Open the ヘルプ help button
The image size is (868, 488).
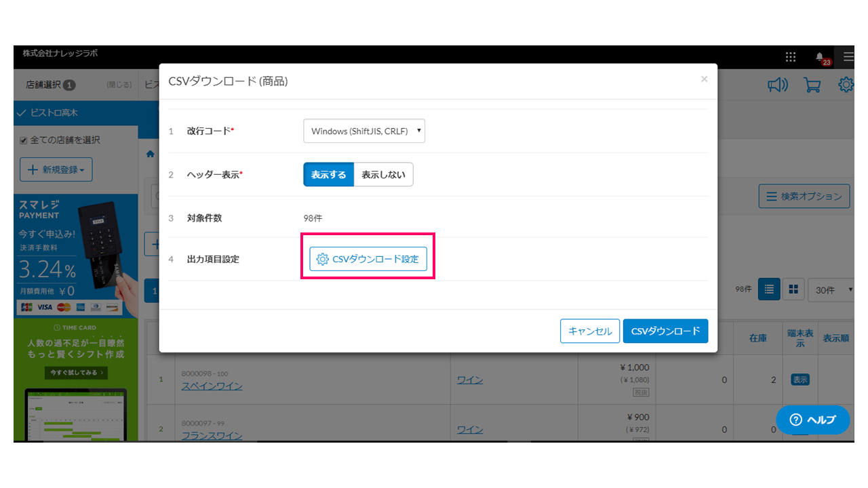point(813,420)
